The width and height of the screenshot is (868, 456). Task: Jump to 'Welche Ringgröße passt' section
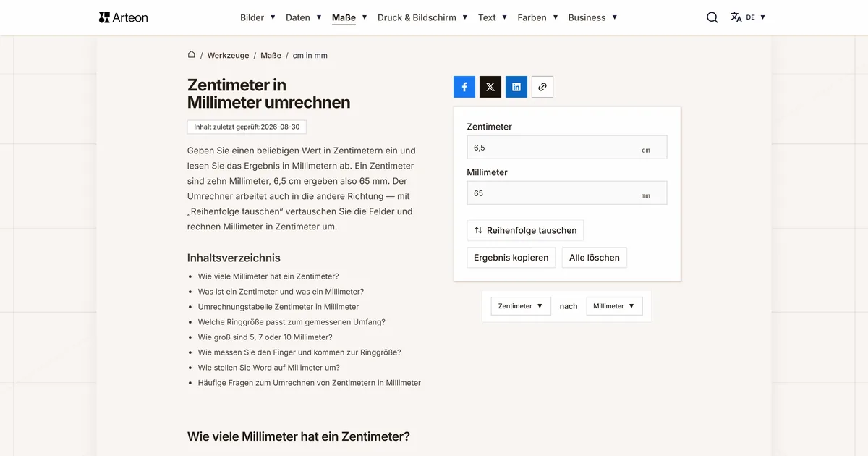292,322
